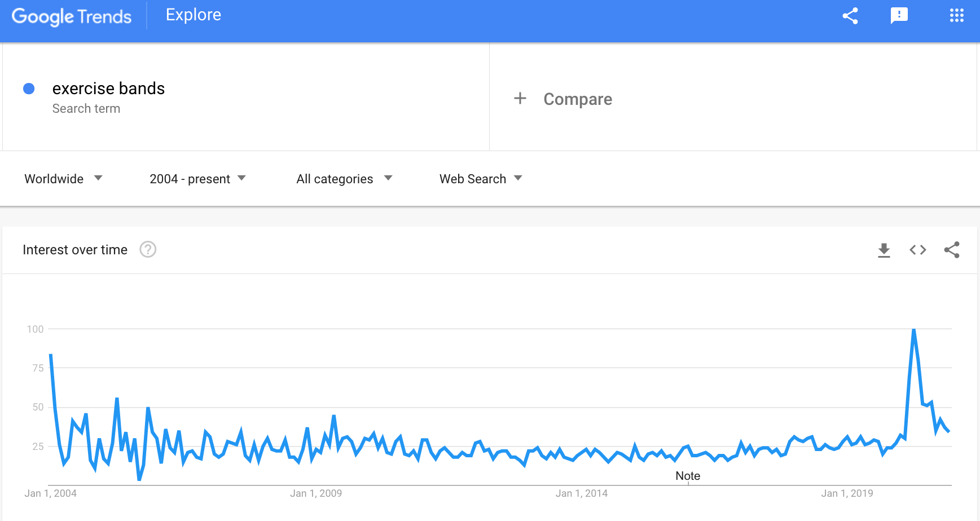
Task: Share the Interest over time chart
Action: tap(952, 250)
